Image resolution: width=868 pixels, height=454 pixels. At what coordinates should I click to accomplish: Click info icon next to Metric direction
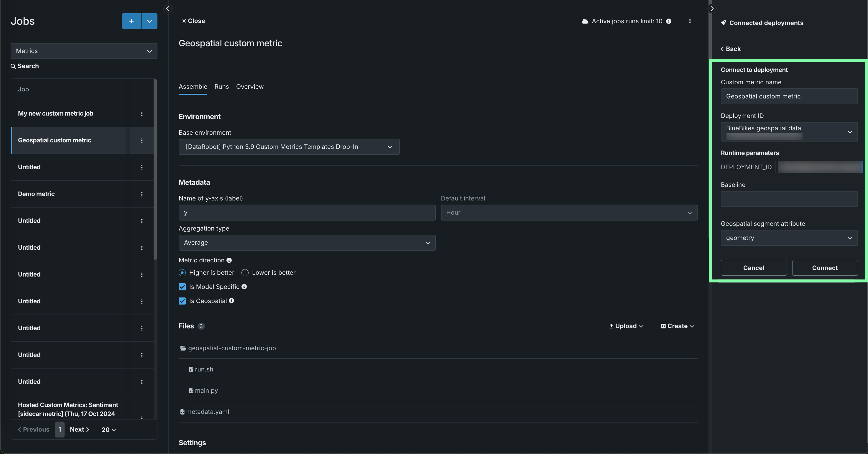click(x=229, y=260)
